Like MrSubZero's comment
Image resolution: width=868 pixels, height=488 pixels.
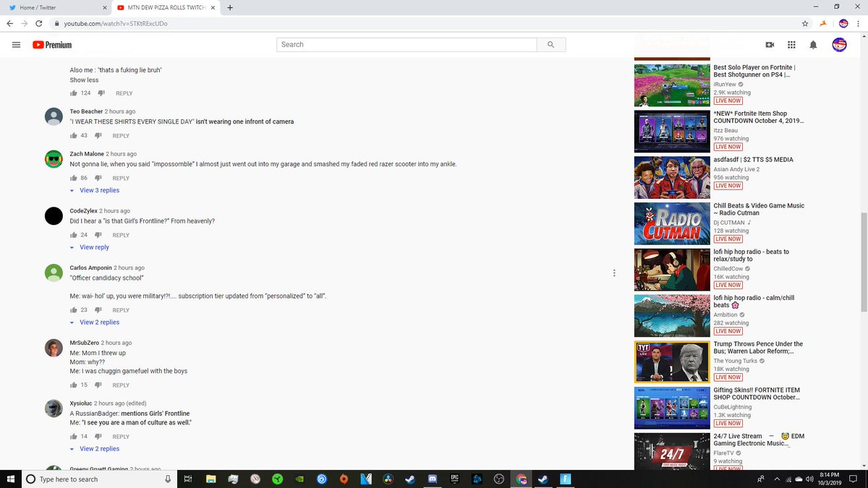74,385
